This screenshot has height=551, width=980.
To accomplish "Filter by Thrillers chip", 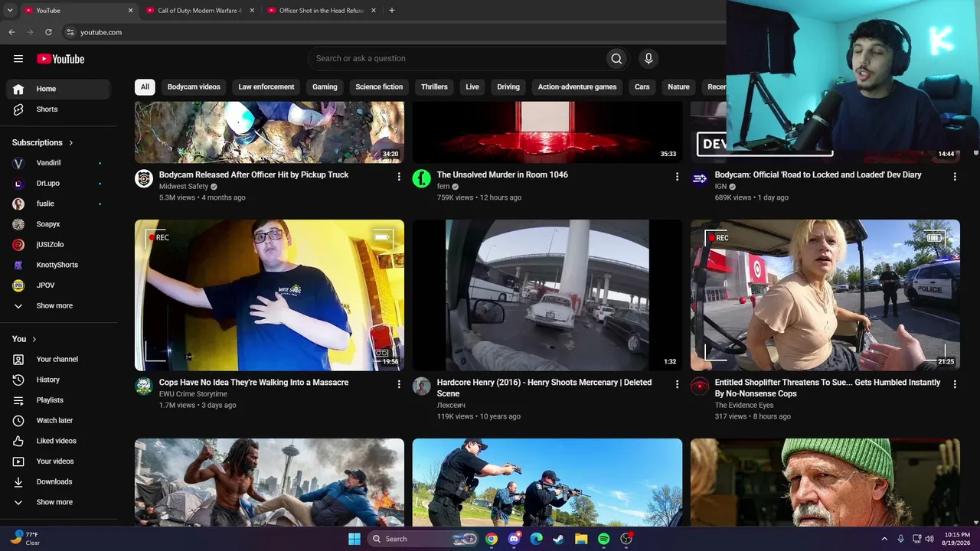I will point(434,87).
